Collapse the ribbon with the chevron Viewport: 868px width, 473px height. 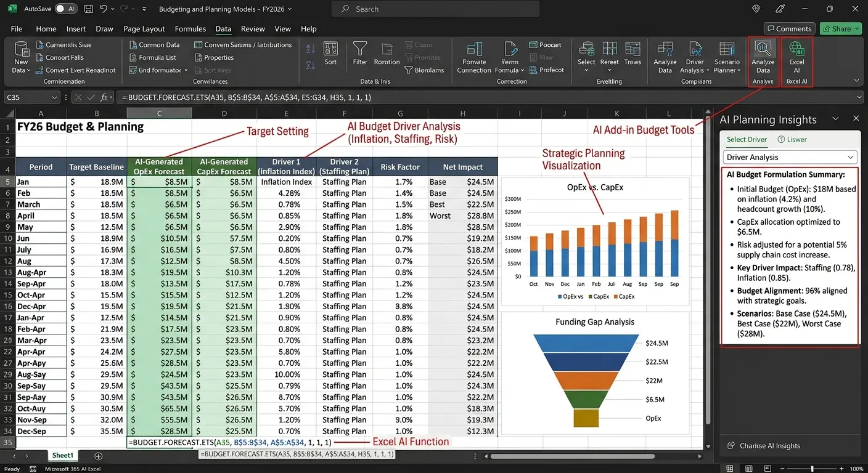click(x=856, y=81)
